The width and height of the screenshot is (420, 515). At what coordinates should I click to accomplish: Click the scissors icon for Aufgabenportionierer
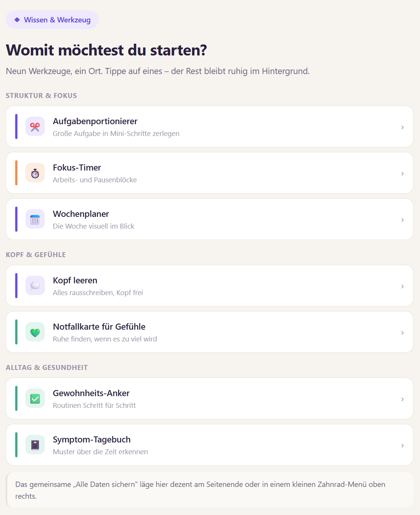coord(35,126)
